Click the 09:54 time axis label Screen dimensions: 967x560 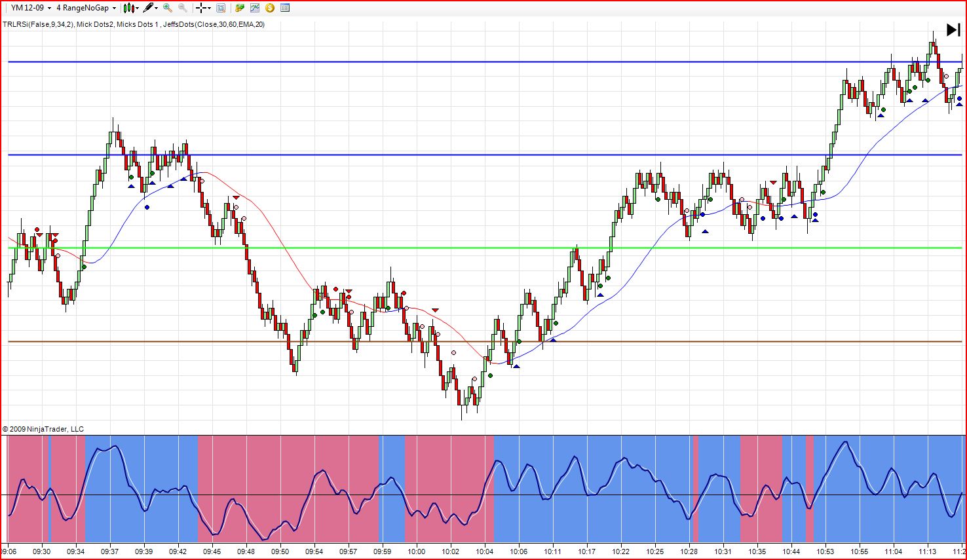[x=314, y=551]
